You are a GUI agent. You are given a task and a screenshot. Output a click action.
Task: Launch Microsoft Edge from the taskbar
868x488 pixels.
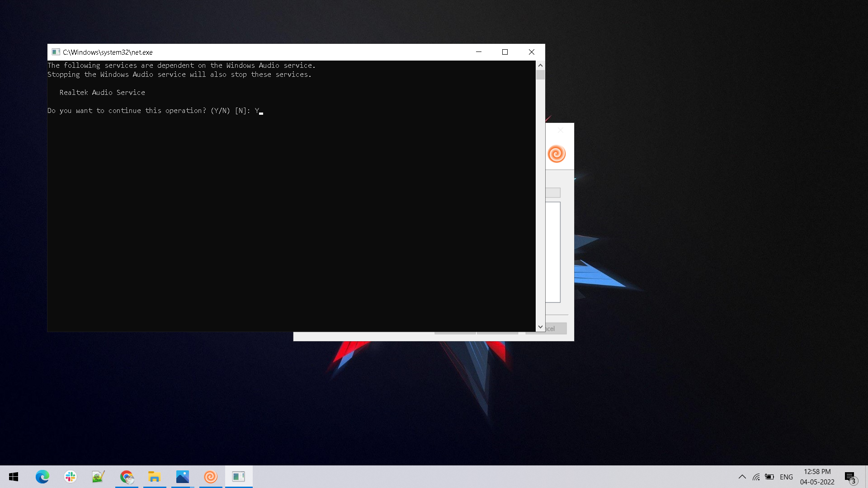pos(42,477)
